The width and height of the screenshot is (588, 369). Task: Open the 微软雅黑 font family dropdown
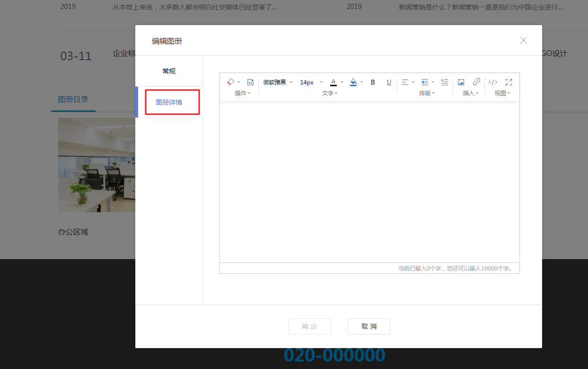tap(278, 82)
